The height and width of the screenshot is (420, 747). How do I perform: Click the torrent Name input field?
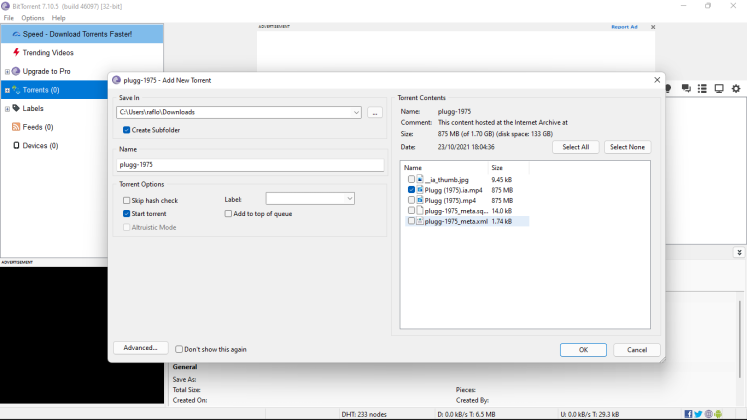pos(250,165)
